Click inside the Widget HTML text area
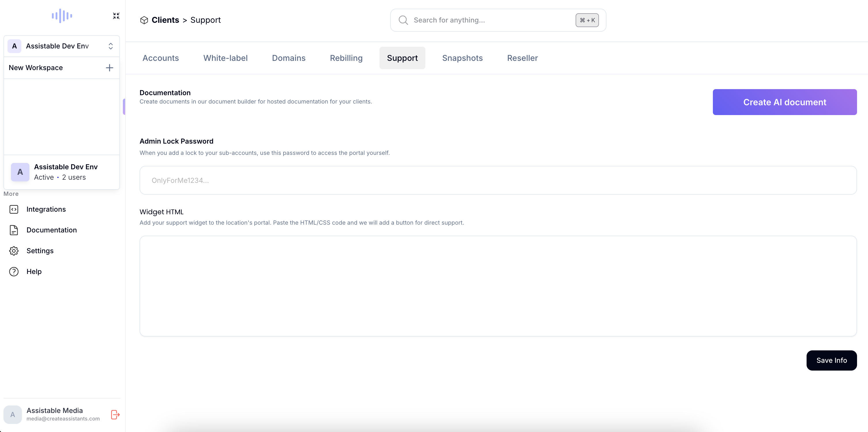The width and height of the screenshot is (868, 432). [498, 286]
